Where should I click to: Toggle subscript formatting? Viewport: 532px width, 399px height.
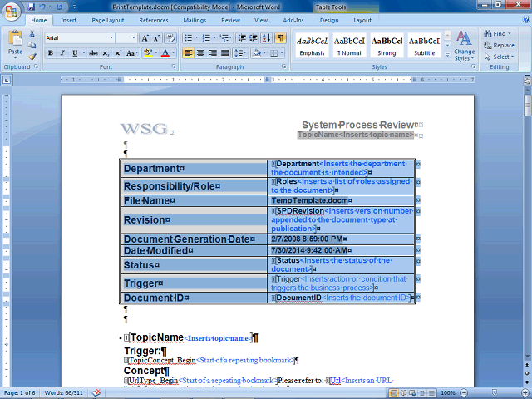[x=106, y=53]
